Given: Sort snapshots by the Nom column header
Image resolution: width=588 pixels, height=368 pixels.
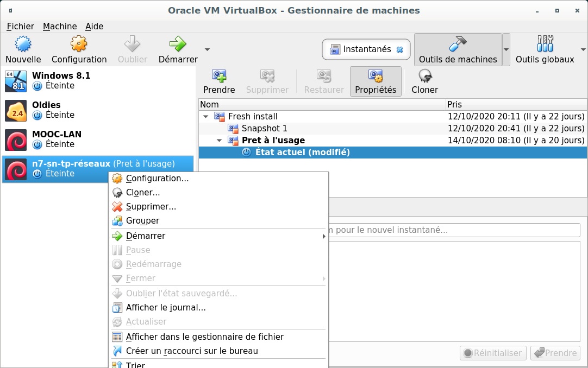Looking at the screenshot, I should tap(322, 104).
